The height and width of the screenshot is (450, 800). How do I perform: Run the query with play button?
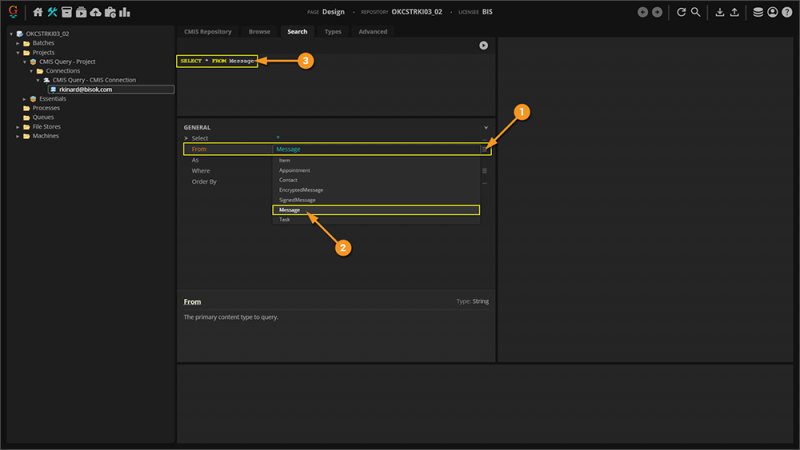(x=483, y=45)
